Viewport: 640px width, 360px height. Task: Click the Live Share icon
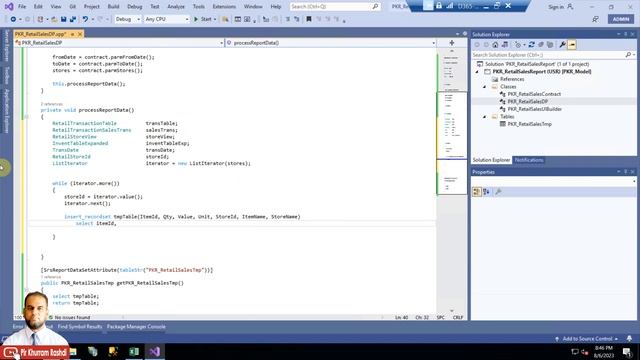click(x=595, y=19)
